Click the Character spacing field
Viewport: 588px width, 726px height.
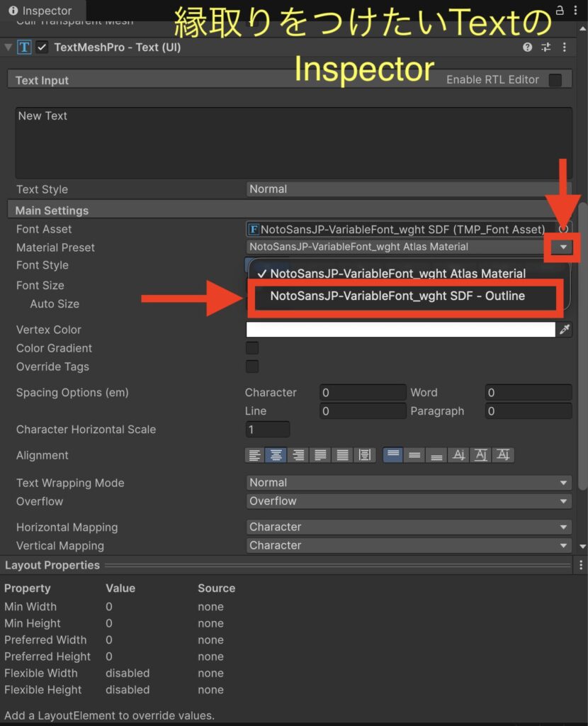tap(362, 393)
